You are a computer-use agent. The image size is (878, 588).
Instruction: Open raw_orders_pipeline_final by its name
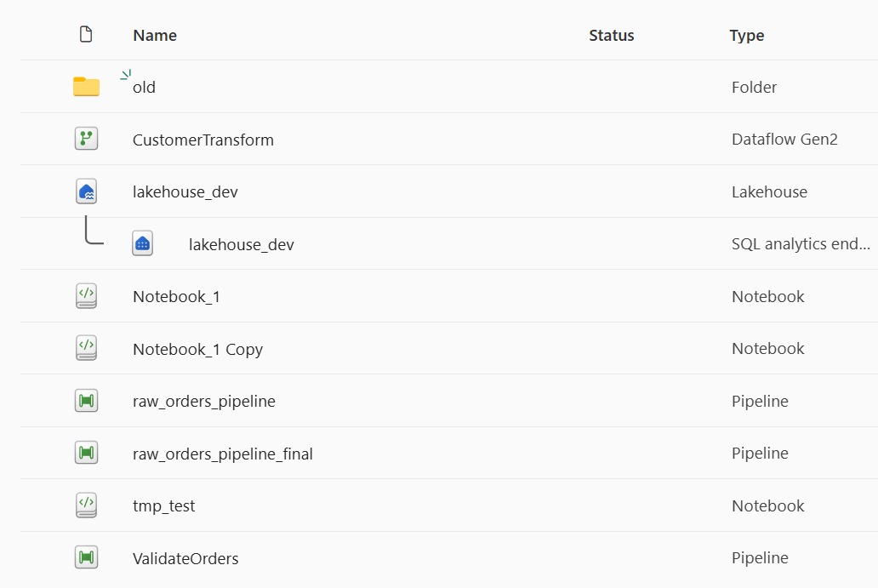tap(222, 454)
